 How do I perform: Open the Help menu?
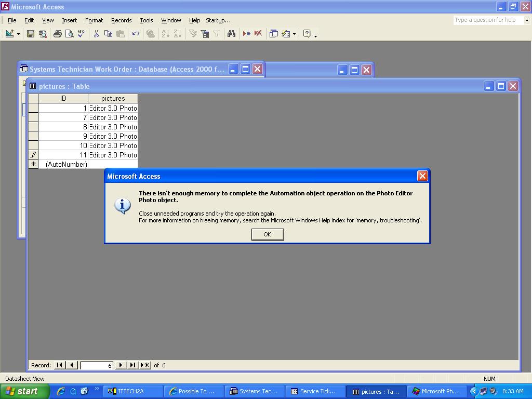coord(194,20)
